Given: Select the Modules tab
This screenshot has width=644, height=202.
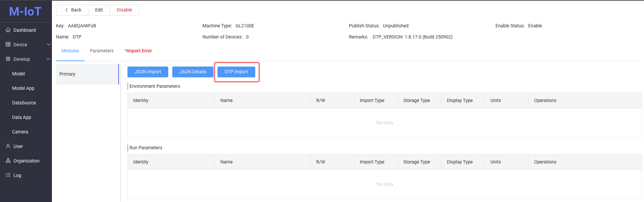Looking at the screenshot, I should [x=70, y=51].
